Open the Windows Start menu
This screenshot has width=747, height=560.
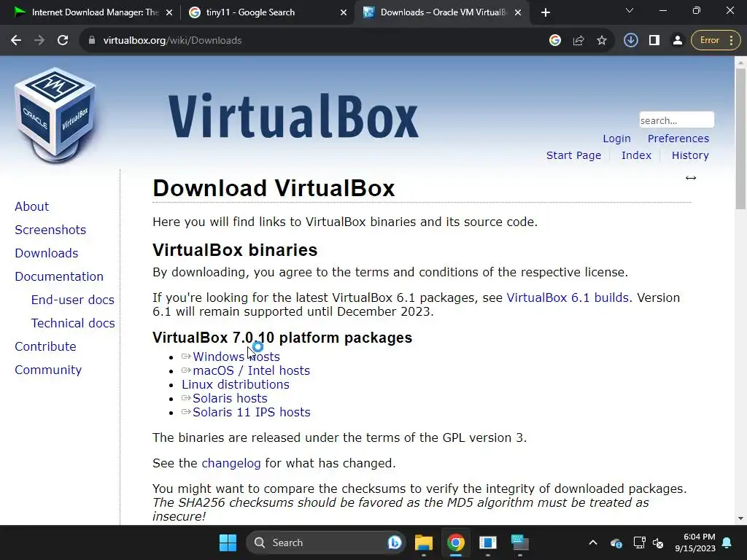point(228,542)
